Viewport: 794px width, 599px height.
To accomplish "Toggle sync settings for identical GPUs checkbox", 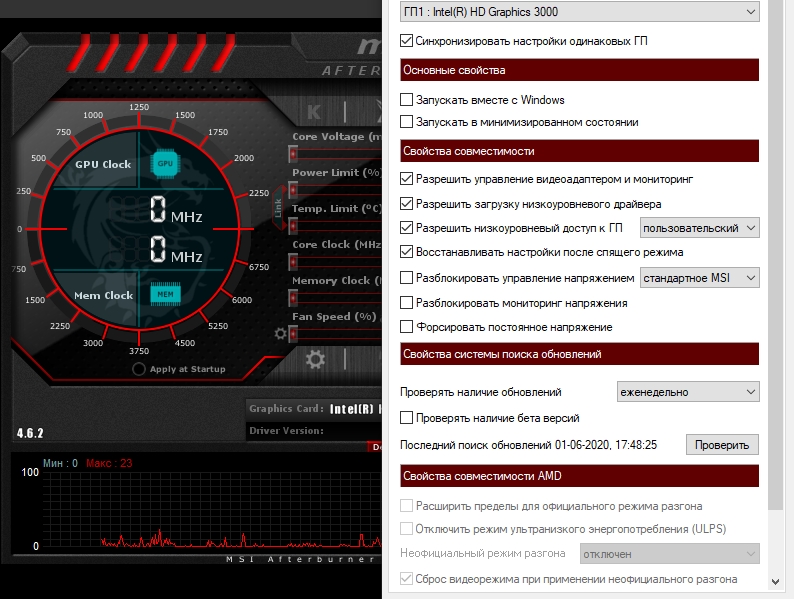I will coord(406,41).
